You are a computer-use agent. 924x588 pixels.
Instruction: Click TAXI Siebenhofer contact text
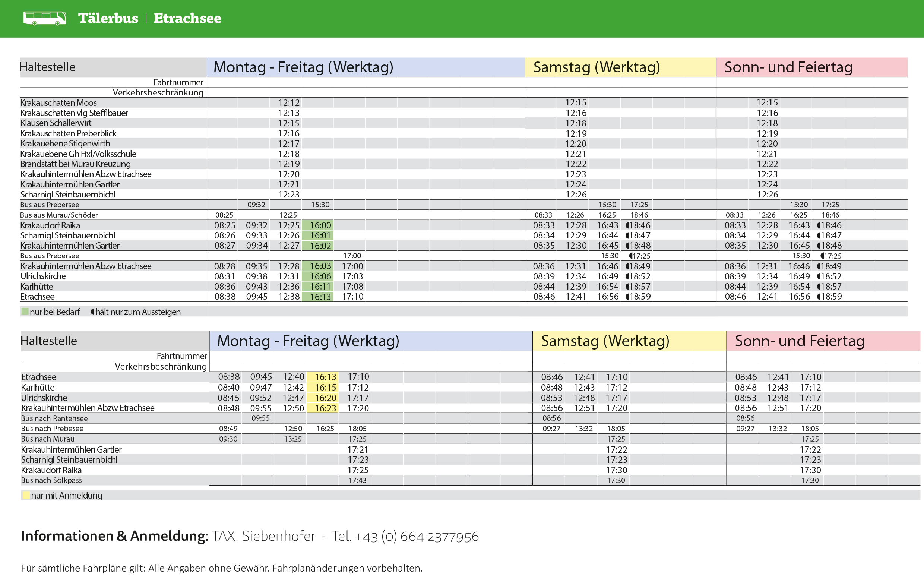click(x=263, y=536)
